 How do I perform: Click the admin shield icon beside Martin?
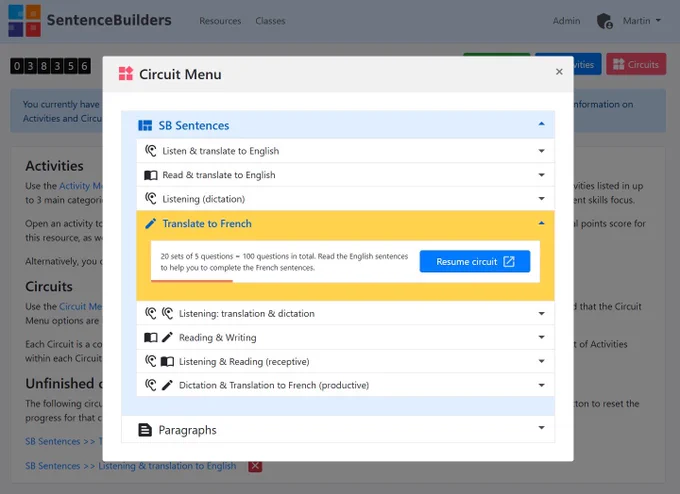pyautogui.click(x=604, y=21)
